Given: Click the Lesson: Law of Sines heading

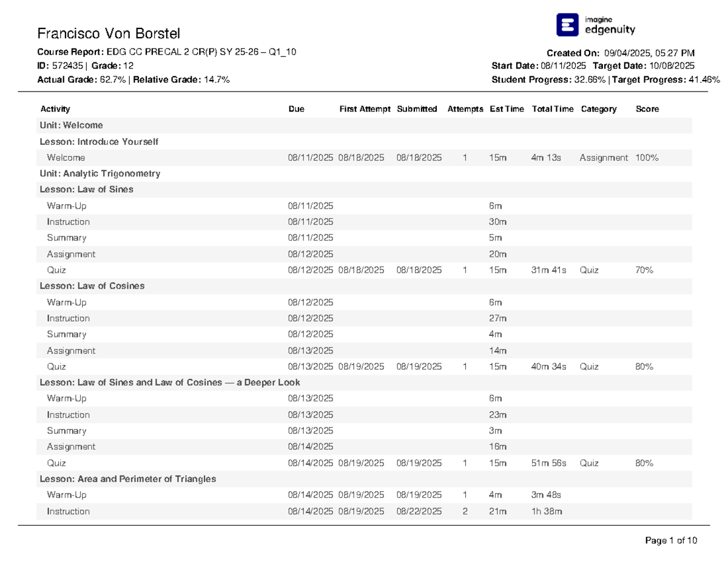Looking at the screenshot, I should point(86,189).
